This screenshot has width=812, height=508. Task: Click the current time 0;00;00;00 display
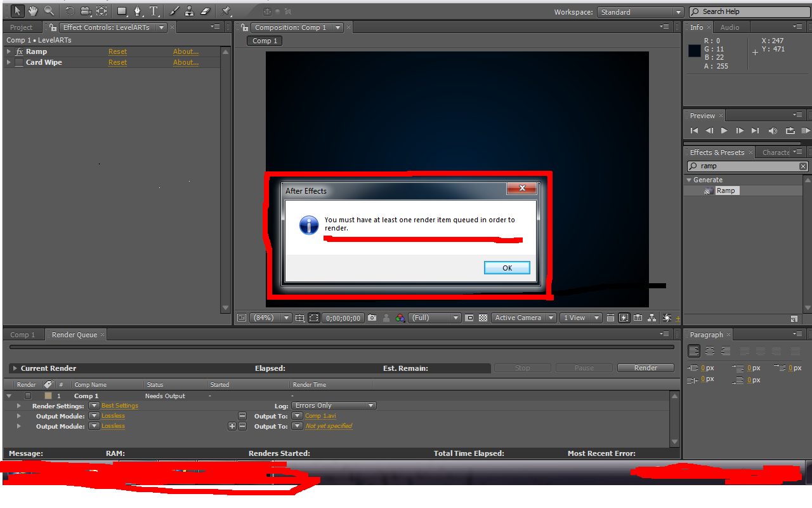(x=343, y=318)
